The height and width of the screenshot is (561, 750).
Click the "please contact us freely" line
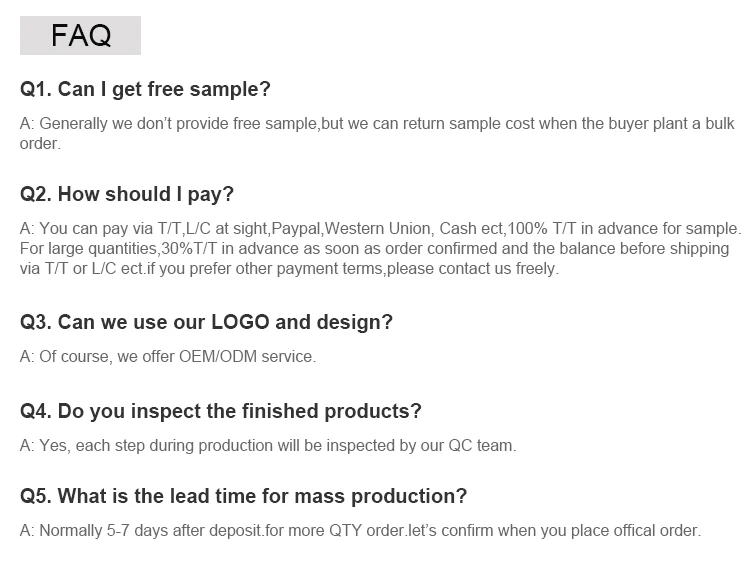290,269
